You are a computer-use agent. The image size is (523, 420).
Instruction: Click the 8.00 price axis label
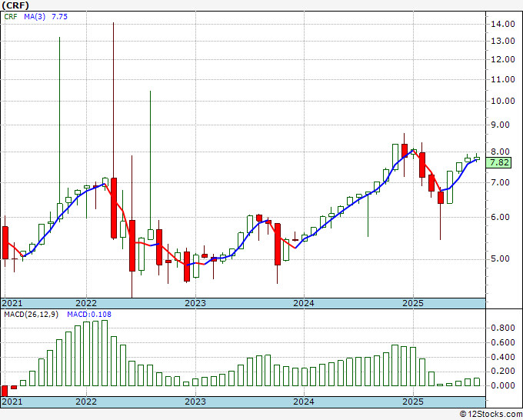501,152
